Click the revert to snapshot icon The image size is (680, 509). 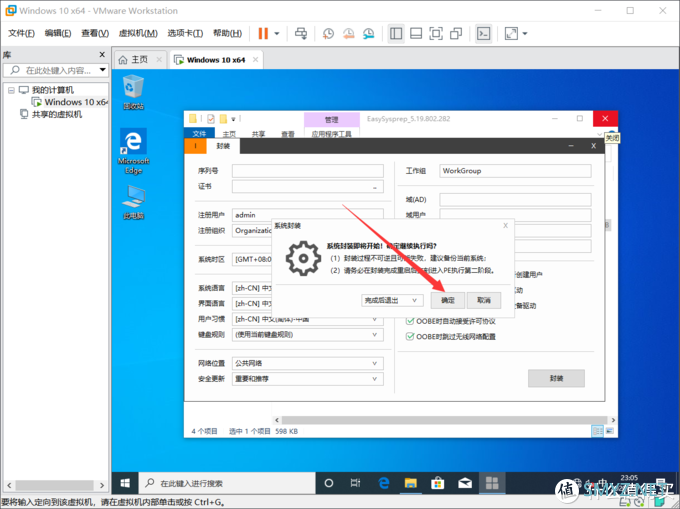(348, 33)
